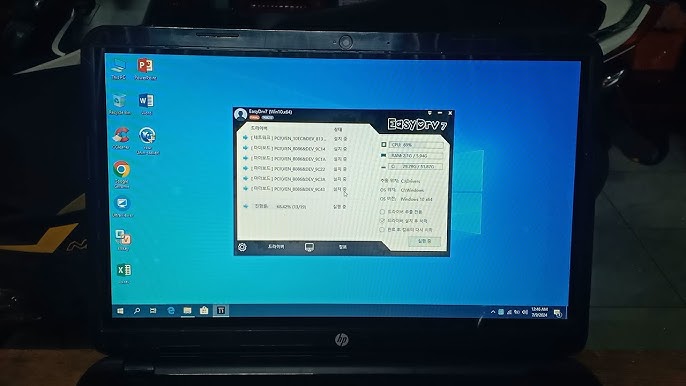
Task: Select the PCI\VEN_8086&DEV_9C22 driver row
Action: [295, 169]
